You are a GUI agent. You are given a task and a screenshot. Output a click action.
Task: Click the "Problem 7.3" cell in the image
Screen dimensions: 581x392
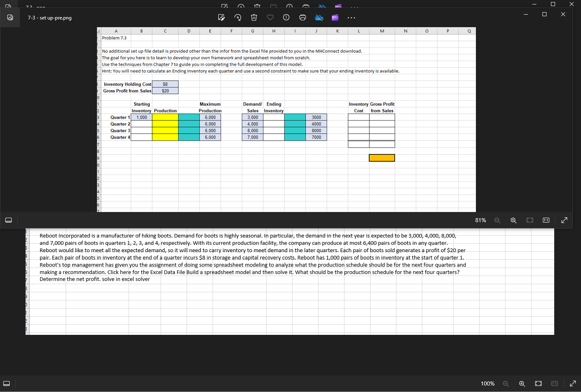click(114, 38)
